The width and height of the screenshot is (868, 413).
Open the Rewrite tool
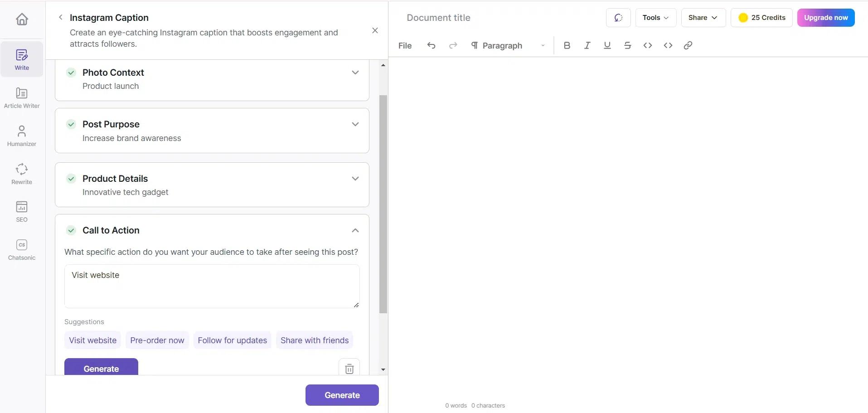click(x=22, y=174)
